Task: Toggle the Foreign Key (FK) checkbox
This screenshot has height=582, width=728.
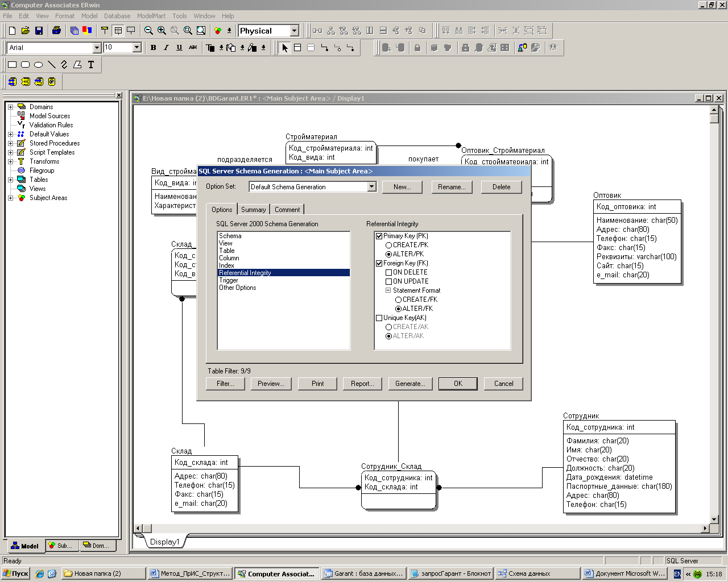Action: pos(379,263)
